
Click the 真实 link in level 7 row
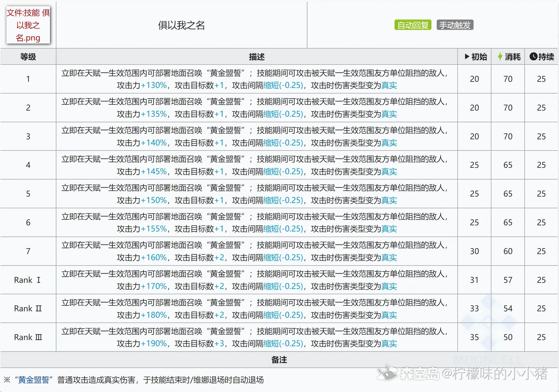pyautogui.click(x=389, y=257)
